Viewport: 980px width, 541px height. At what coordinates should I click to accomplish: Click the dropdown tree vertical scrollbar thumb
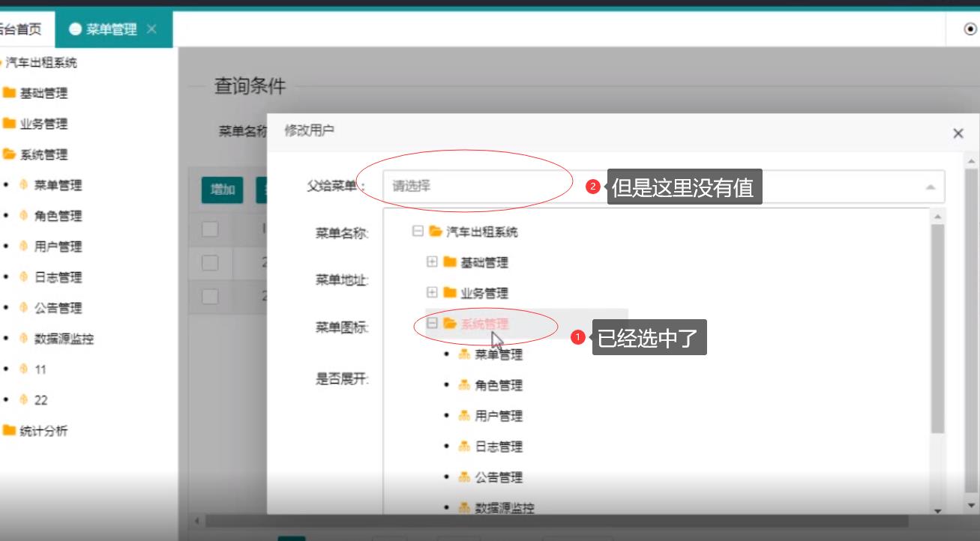click(x=937, y=328)
